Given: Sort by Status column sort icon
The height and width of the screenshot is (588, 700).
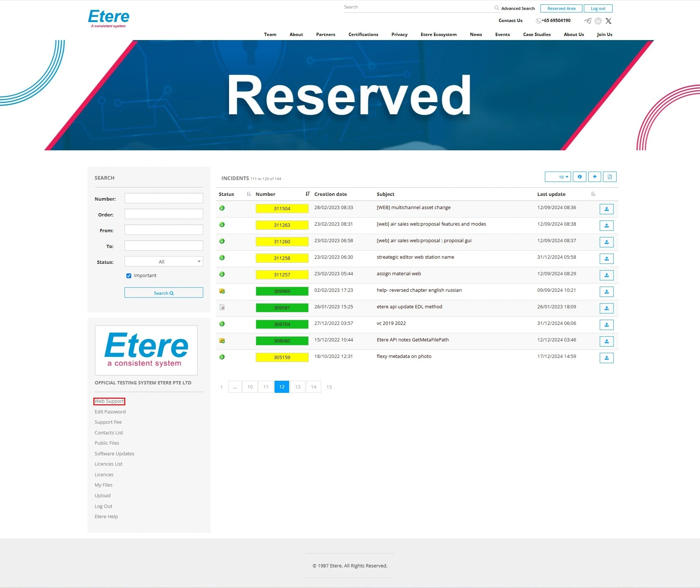Looking at the screenshot, I should point(249,194).
